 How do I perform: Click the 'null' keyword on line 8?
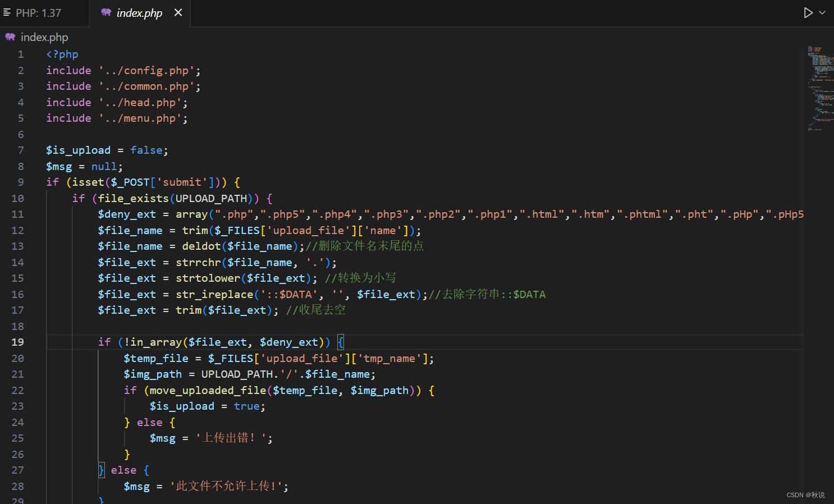[104, 167]
